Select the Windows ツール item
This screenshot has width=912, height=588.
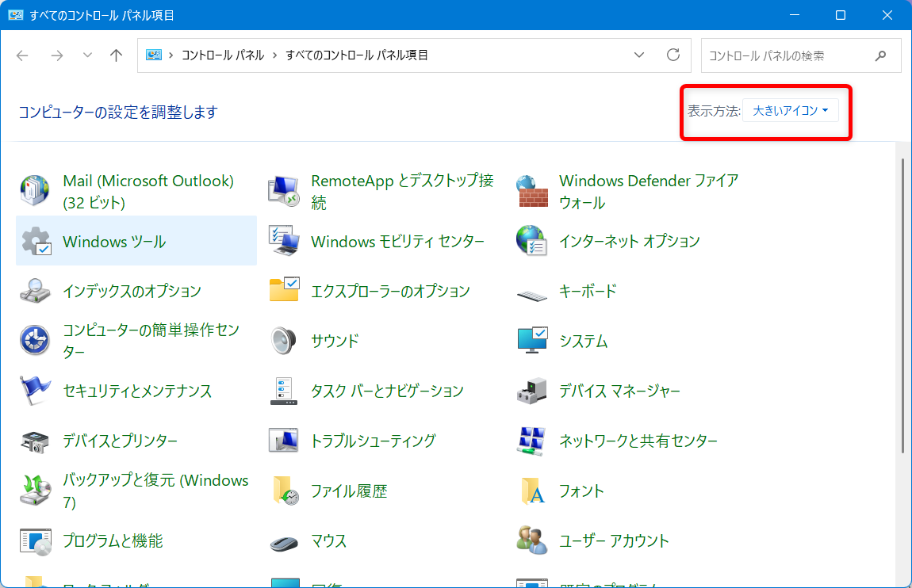click(x=114, y=241)
